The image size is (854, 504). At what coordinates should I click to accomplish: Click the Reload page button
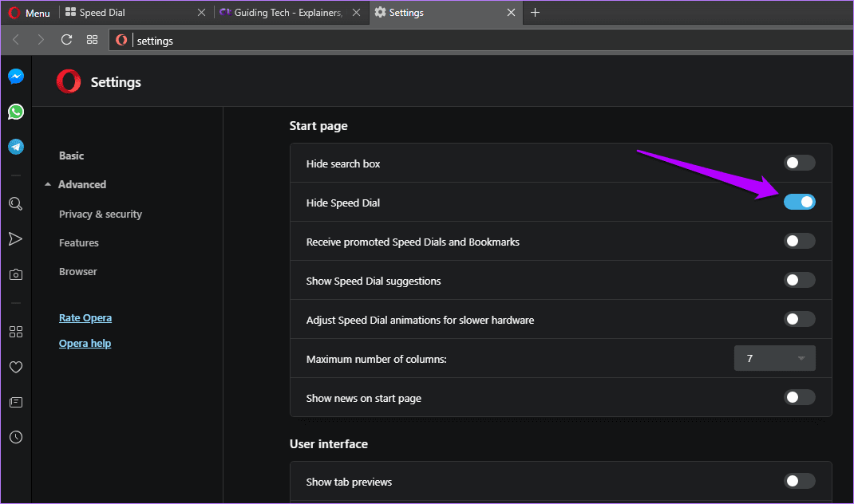[66, 40]
